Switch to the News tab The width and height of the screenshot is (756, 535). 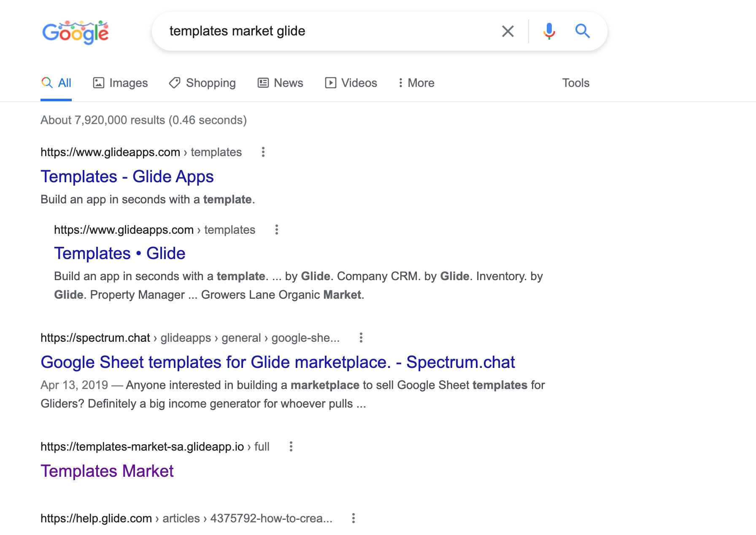point(280,83)
